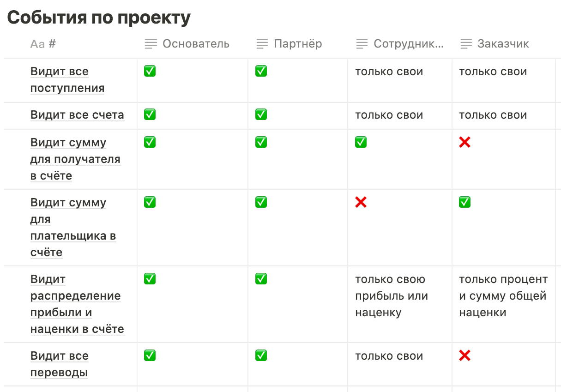Open the Сотрудник column header menu
Screen dimensions: 561x392
click(x=408, y=44)
